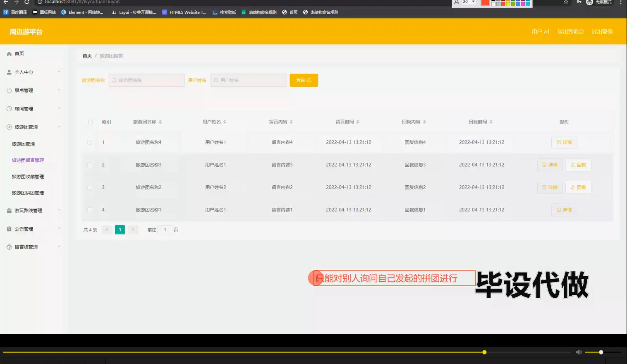Open the 搜索壁纸 bookmark
The image size is (627, 364).
click(224, 12)
